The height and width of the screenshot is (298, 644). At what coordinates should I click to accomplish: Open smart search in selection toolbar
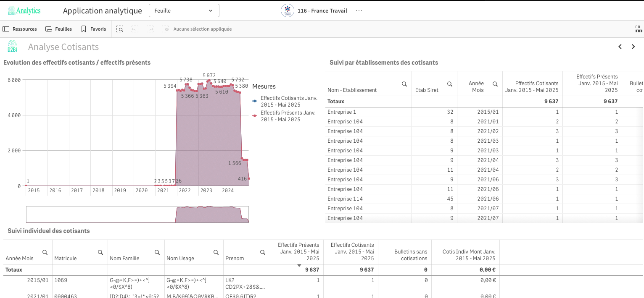coord(120,29)
